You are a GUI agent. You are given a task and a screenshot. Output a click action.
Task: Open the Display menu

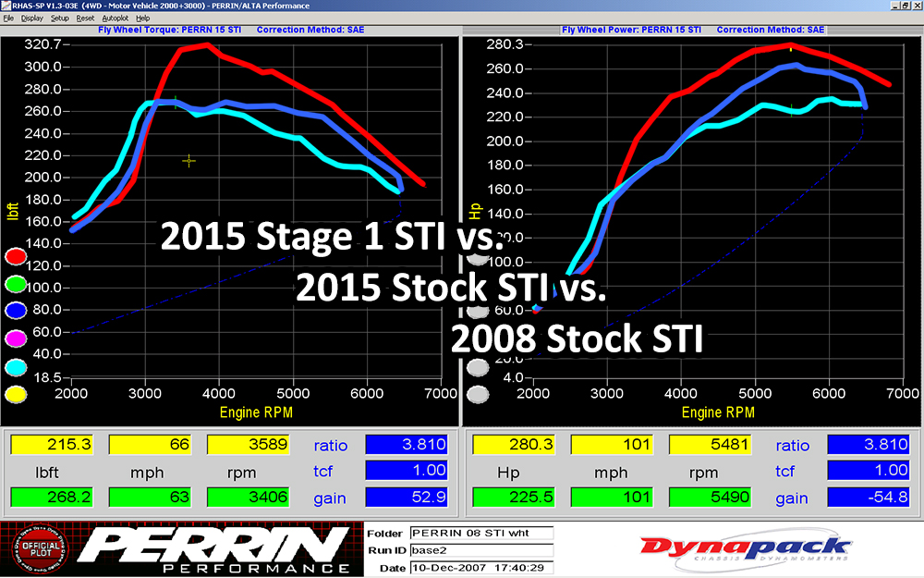tap(31, 18)
